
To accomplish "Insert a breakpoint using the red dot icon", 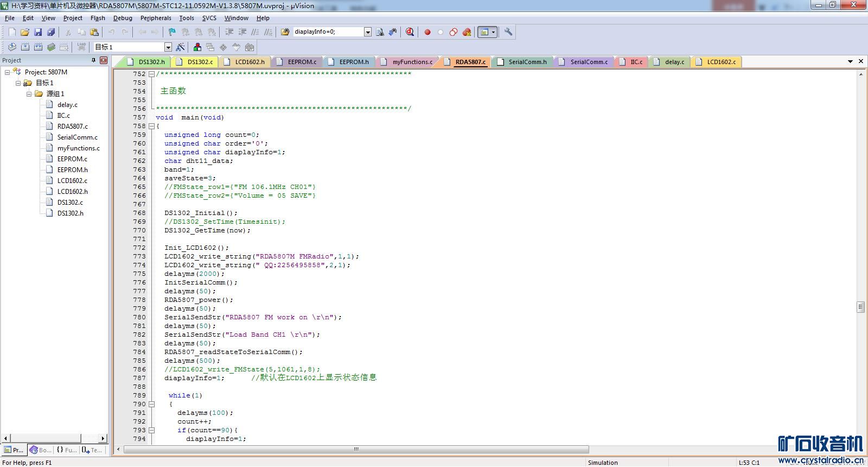I will tap(427, 32).
